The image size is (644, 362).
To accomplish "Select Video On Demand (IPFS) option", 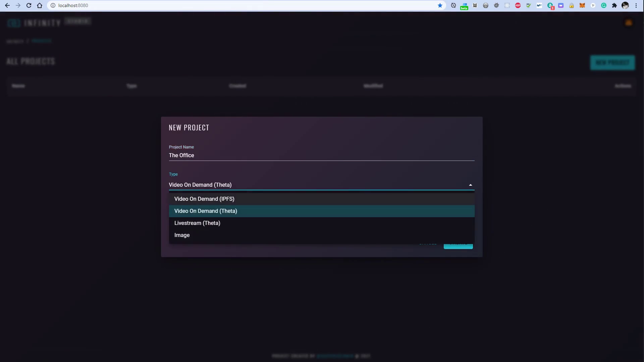I will point(204,199).
